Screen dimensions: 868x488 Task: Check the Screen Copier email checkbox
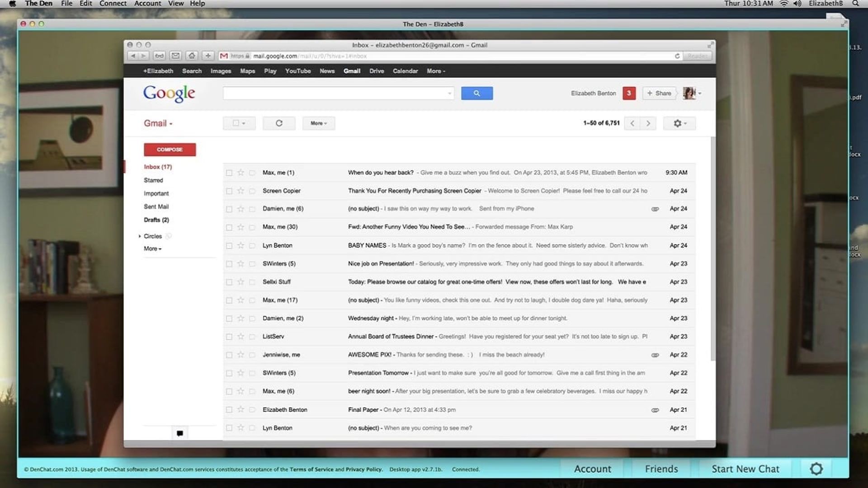pyautogui.click(x=229, y=191)
